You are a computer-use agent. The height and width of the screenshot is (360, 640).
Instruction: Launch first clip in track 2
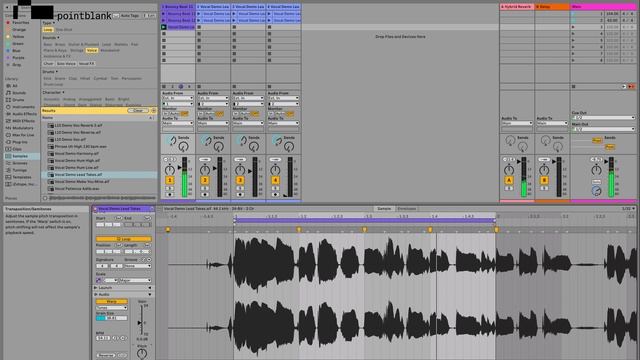(199, 14)
